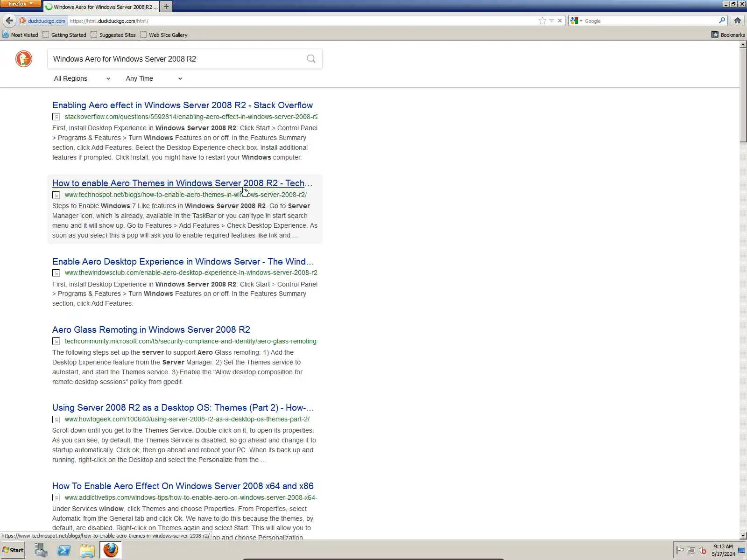Click the Firefox taskbar button

coord(111,550)
